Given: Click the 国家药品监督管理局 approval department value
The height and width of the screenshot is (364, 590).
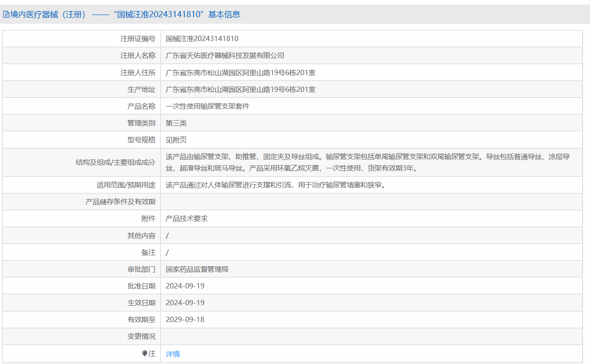Looking at the screenshot, I should [197, 269].
